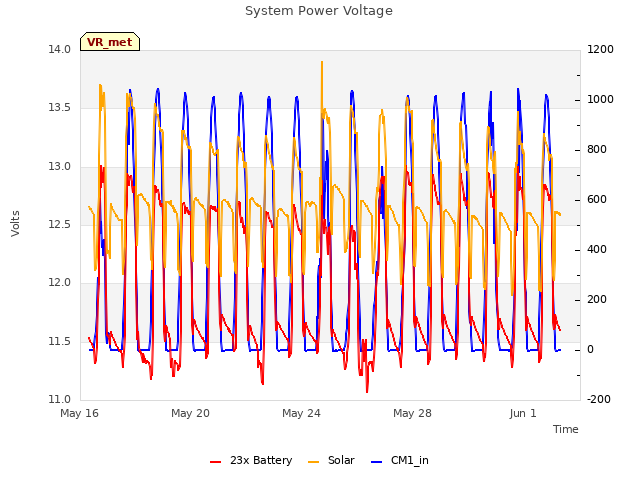Click the blue CM1_in legend swatch

click(377, 462)
